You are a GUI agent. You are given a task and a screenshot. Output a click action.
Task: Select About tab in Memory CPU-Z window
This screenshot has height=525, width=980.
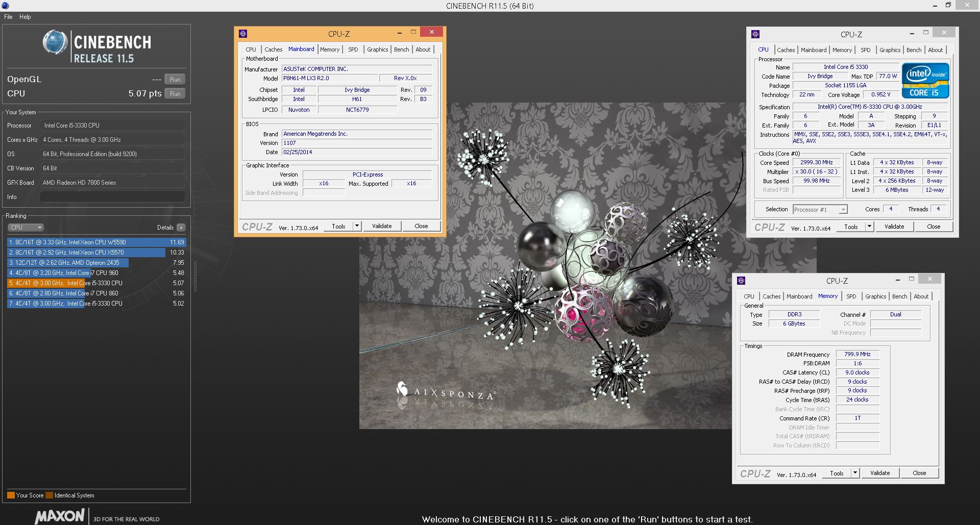(x=921, y=296)
